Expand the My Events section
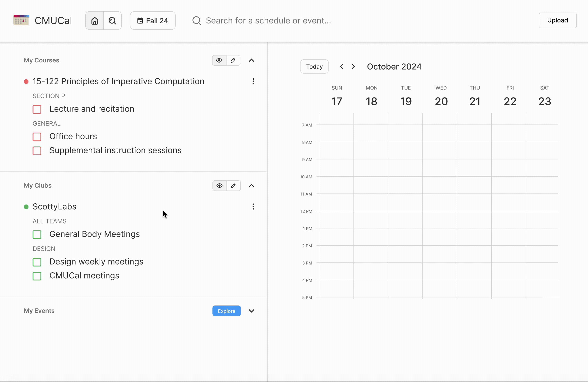 point(252,311)
